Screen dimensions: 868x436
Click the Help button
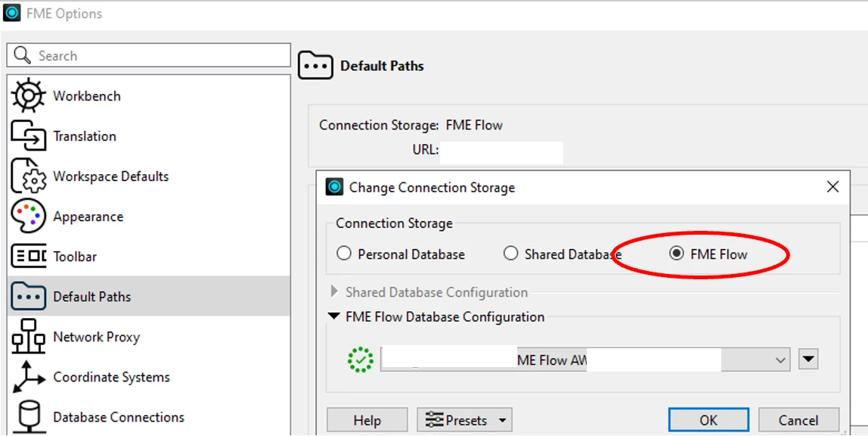click(367, 421)
